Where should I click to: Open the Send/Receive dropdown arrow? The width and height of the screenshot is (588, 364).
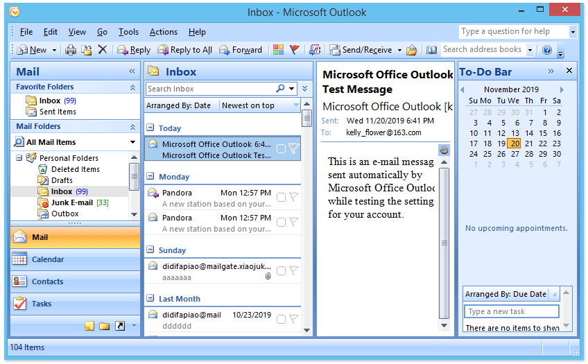(x=400, y=50)
